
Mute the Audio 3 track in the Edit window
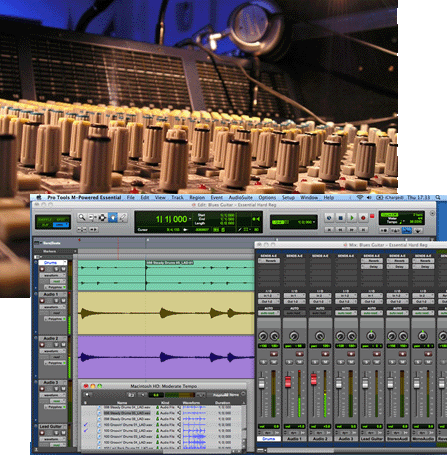(63, 389)
